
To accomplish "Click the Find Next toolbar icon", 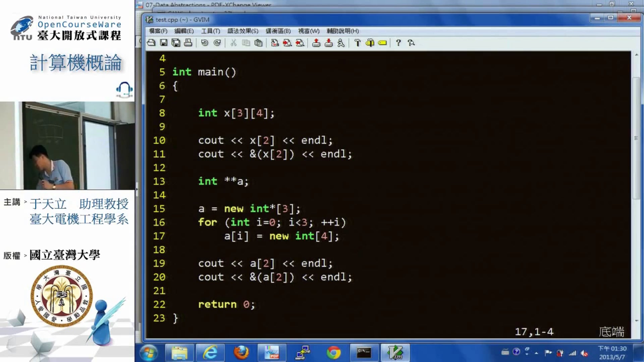I will (287, 43).
